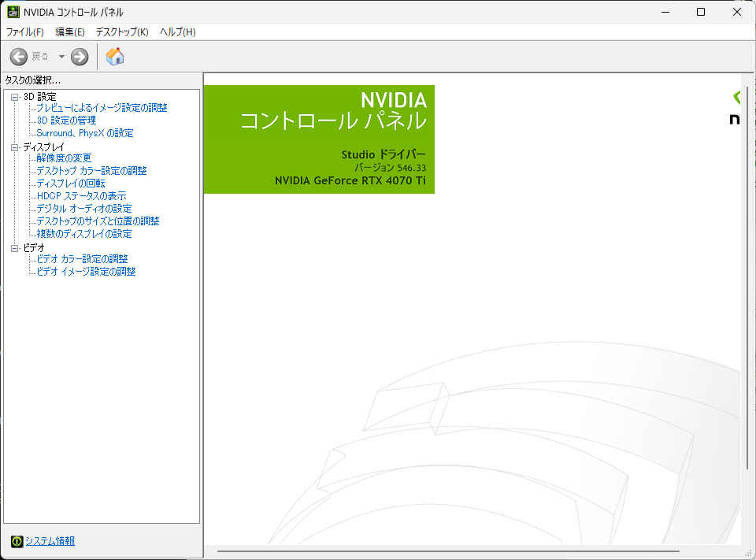Open the ヘルプ(H) menu
The height and width of the screenshot is (560, 756).
[x=178, y=32]
